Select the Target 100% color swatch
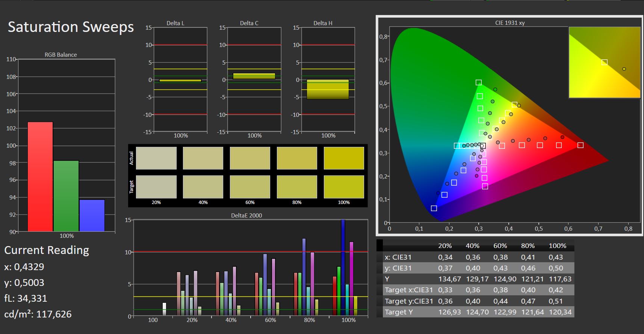644x334 pixels. [x=343, y=187]
